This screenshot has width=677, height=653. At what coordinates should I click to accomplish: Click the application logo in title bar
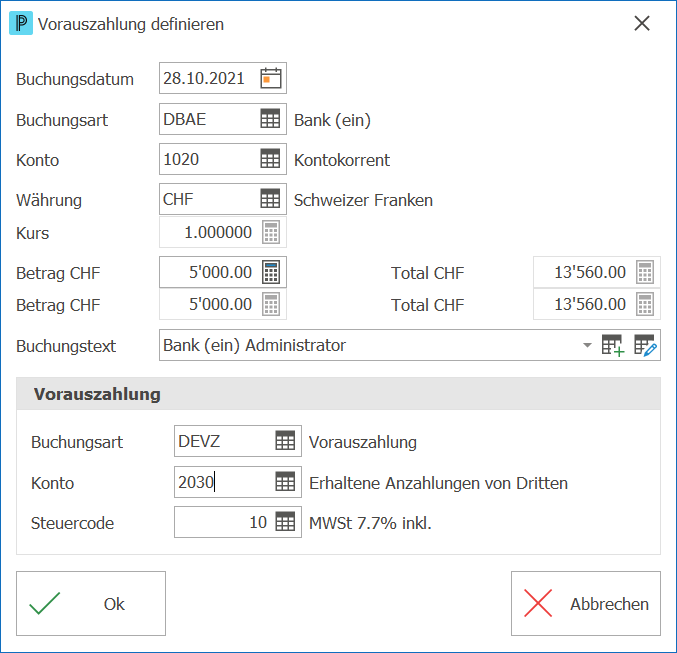21,24
